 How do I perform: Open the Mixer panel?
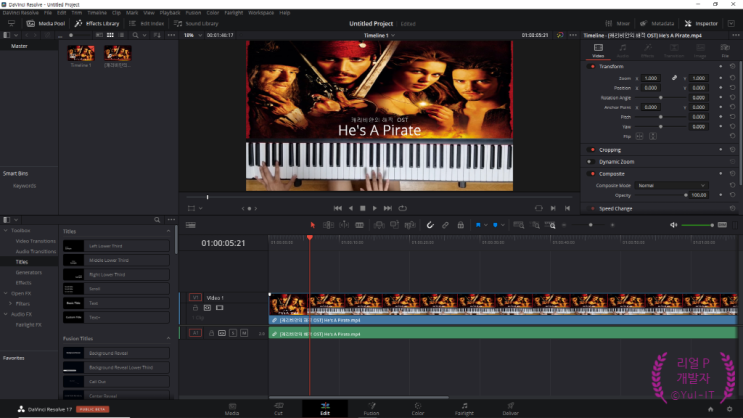pos(618,23)
